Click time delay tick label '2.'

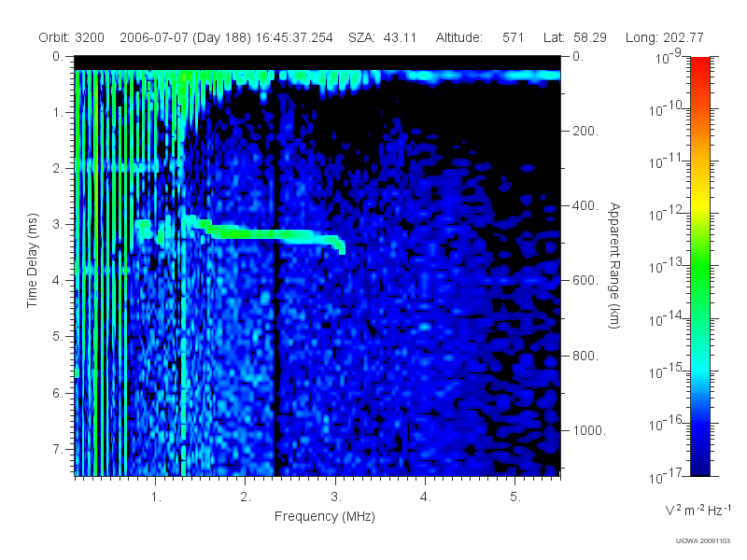pyautogui.click(x=58, y=169)
